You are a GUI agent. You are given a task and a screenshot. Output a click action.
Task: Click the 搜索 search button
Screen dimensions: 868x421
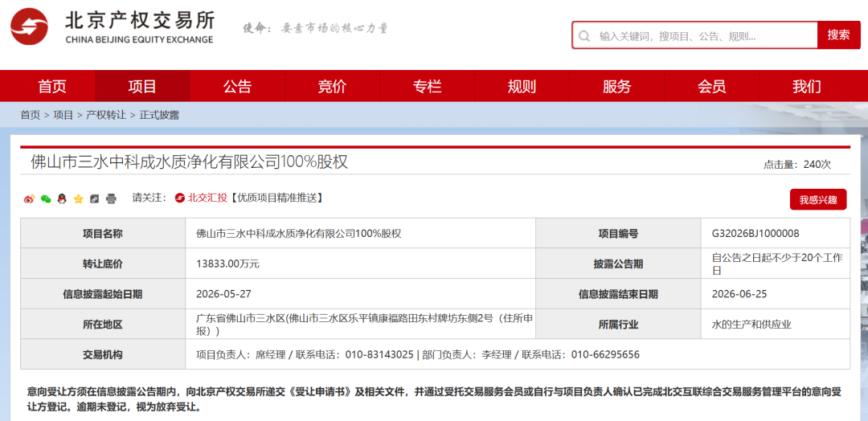click(838, 35)
